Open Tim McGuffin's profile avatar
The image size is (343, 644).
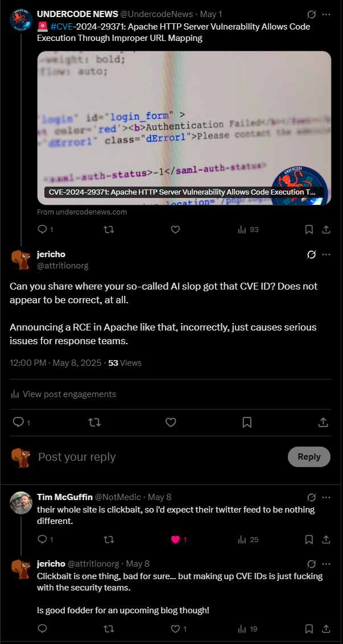(x=21, y=502)
